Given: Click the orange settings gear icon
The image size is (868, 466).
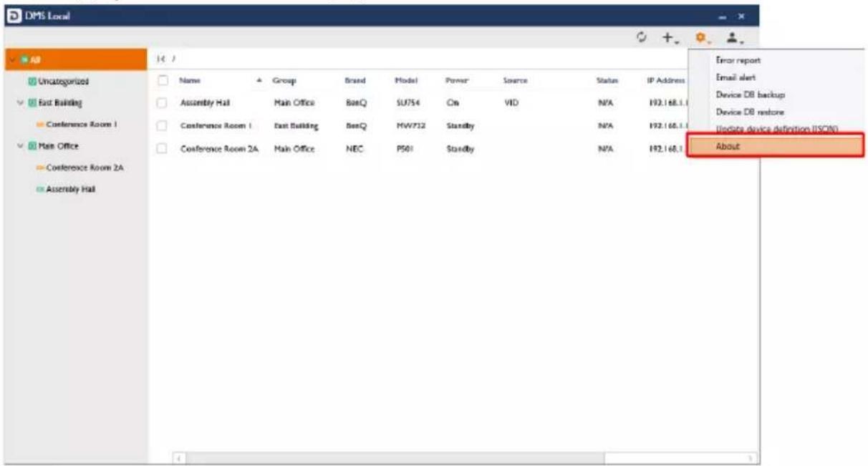Looking at the screenshot, I should [x=702, y=39].
